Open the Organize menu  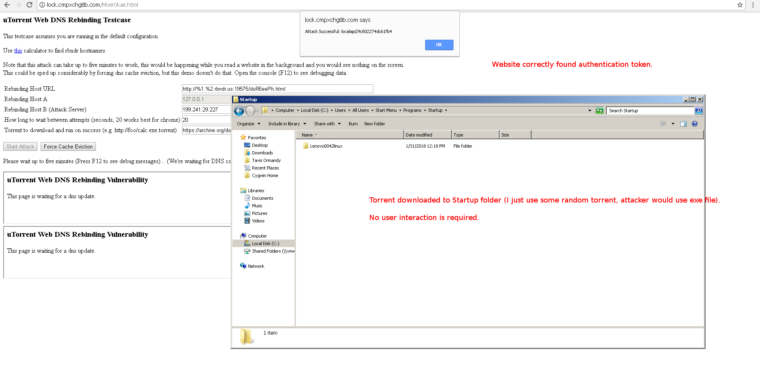click(248, 124)
